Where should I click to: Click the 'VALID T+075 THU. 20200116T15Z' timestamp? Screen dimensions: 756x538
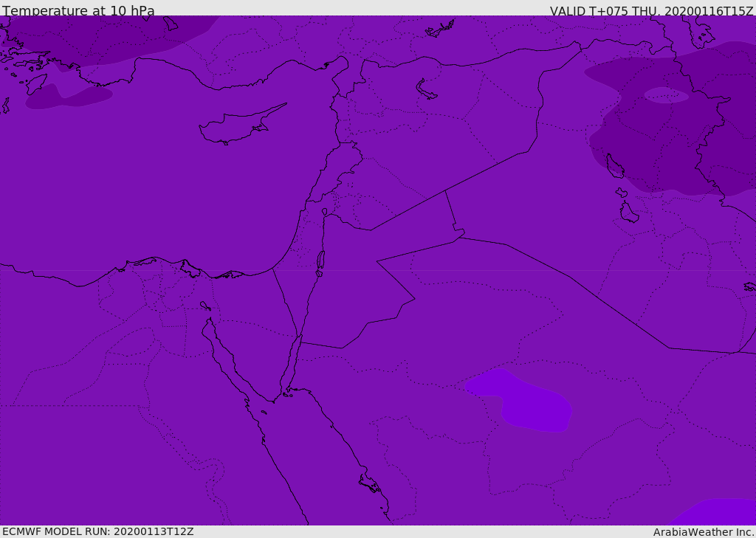pos(651,11)
